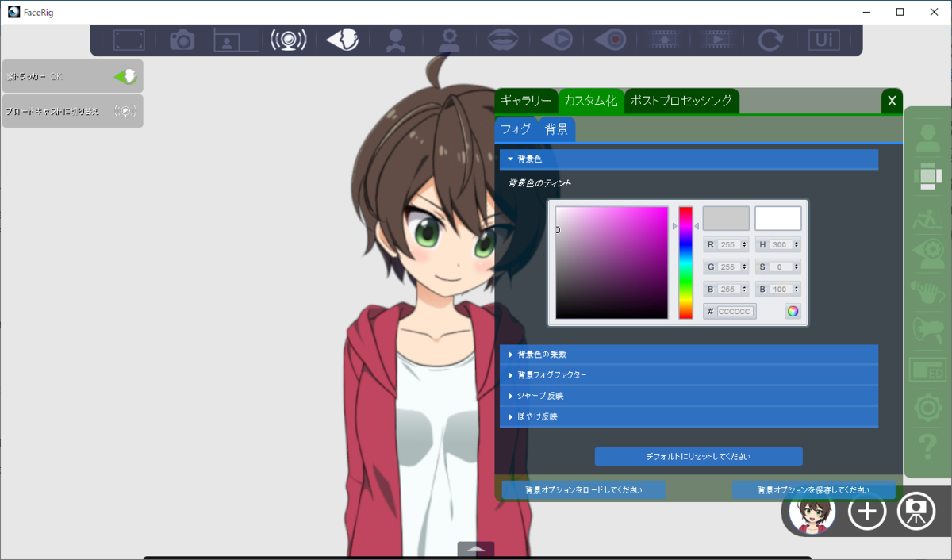Pick a color in the saturation gradient square
The width and height of the screenshot is (952, 560).
(x=612, y=263)
